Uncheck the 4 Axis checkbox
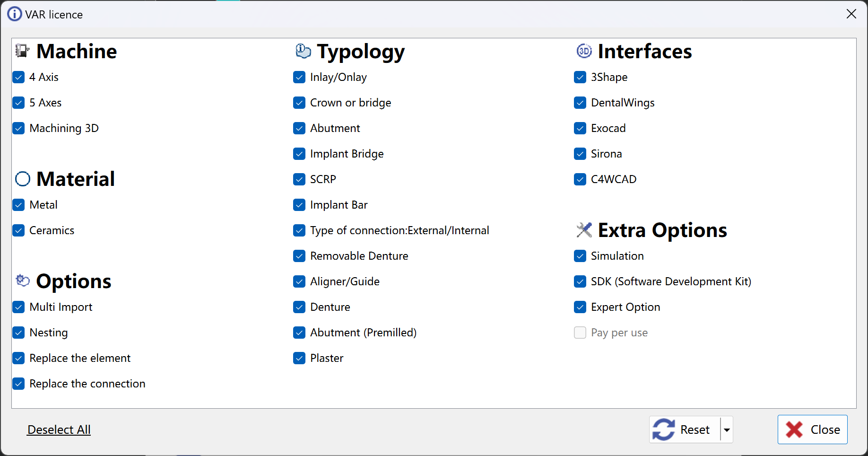Viewport: 868px width, 456px height. 18,77
